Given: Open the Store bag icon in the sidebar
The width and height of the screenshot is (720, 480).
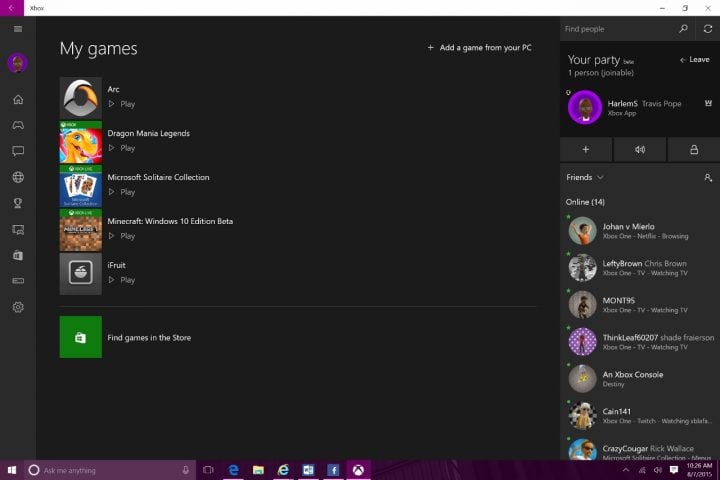Looking at the screenshot, I should 18,255.
